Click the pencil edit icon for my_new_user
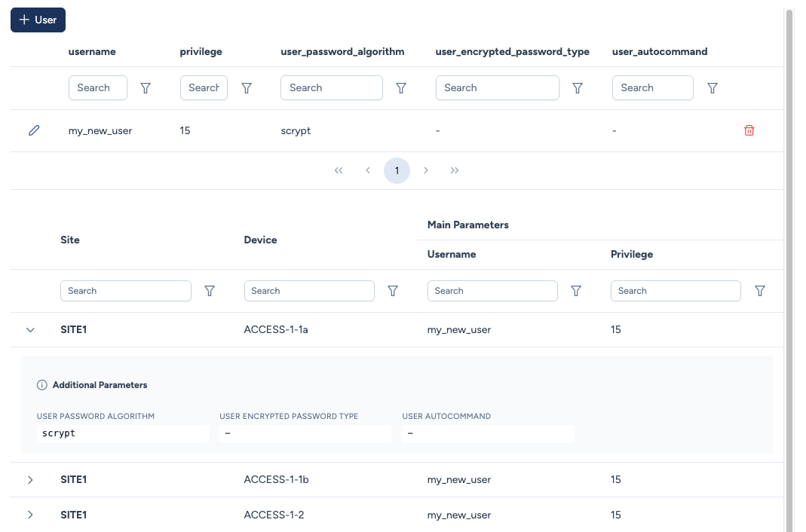Viewport: 806px width, 532px height. point(34,130)
